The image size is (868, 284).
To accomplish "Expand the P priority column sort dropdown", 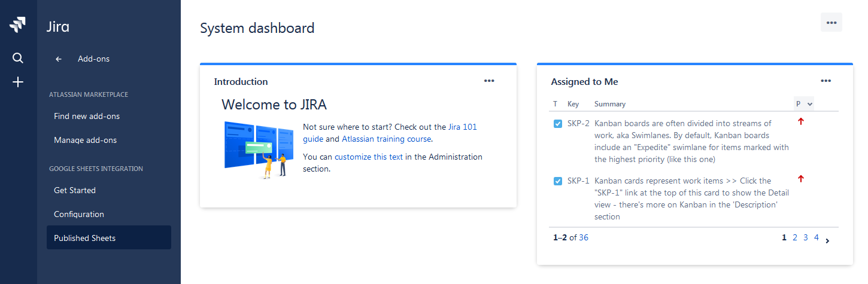I will coord(810,104).
